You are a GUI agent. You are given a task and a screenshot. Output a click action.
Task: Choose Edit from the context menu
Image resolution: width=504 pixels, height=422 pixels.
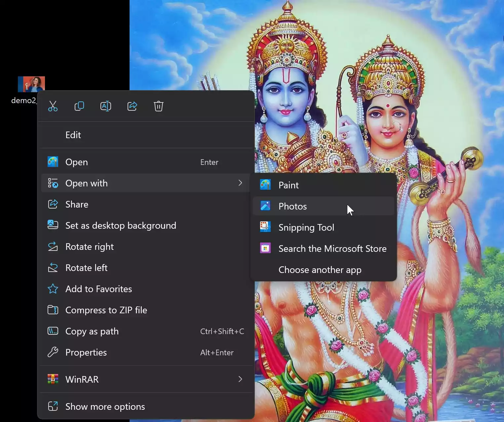tap(146, 135)
